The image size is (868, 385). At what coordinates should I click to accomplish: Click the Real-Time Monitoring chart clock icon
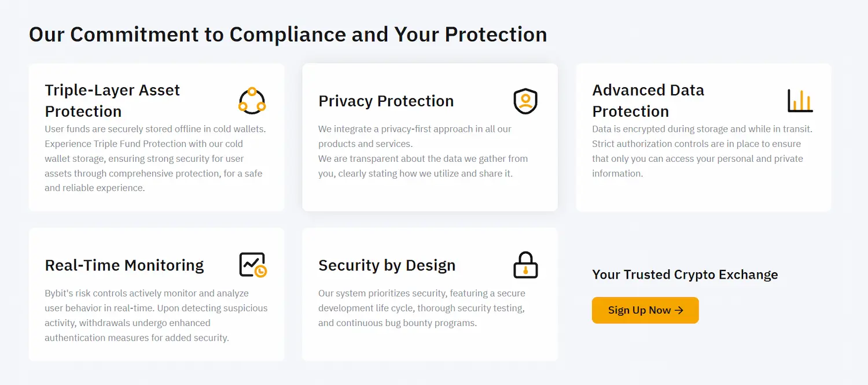tap(253, 265)
